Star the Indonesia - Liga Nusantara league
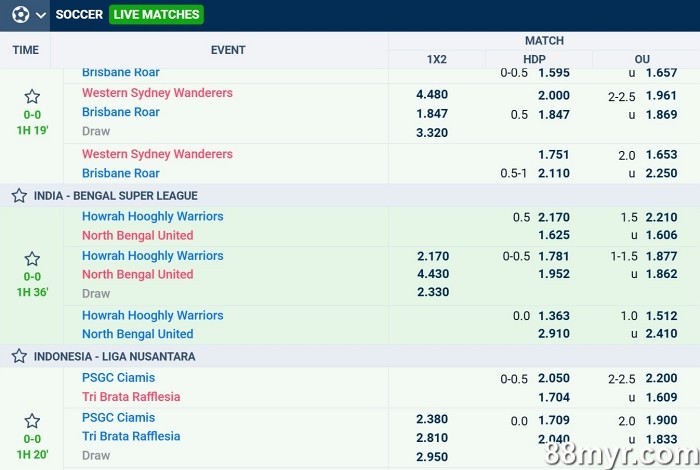 19,356
